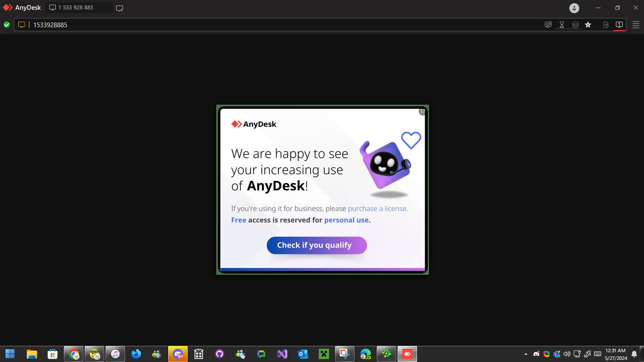Click the green connection status checkmark icon
Image resolution: width=644 pixels, height=362 pixels.
pyautogui.click(x=7, y=25)
